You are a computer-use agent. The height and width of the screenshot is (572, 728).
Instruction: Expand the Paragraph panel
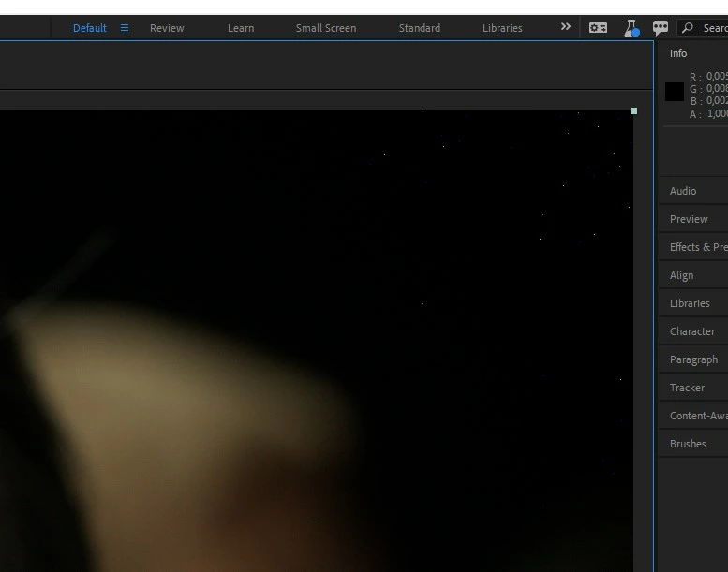click(x=693, y=359)
